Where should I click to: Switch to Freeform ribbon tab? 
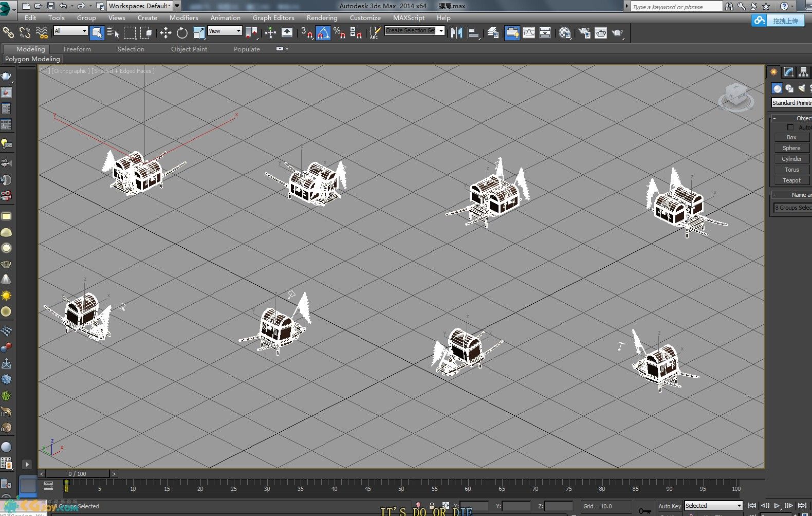tap(77, 49)
